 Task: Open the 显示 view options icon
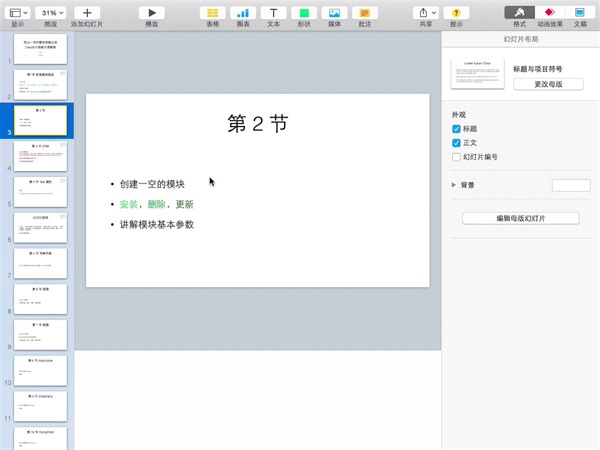tap(18, 13)
